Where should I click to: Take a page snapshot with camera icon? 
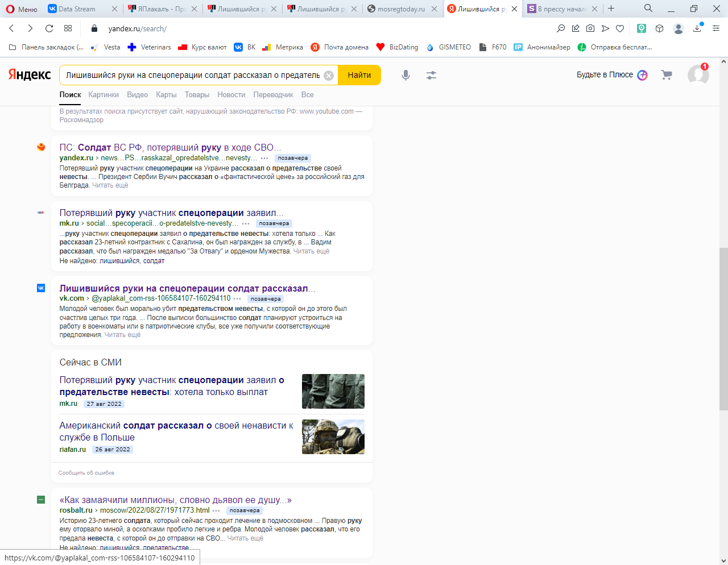coord(590,28)
